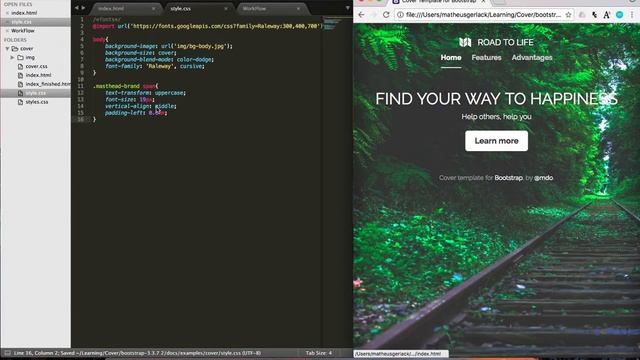Open styles.css in the folder tree
640x360 pixels.
(x=37, y=102)
